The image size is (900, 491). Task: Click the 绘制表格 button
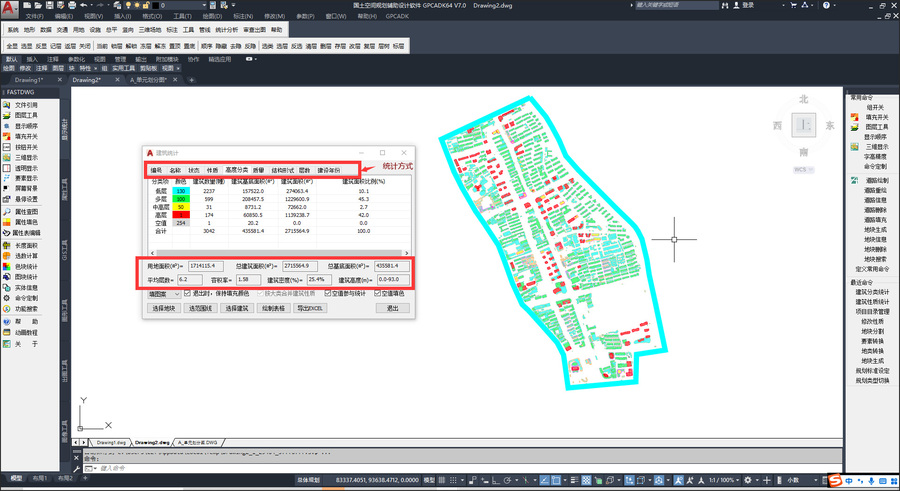(273, 308)
